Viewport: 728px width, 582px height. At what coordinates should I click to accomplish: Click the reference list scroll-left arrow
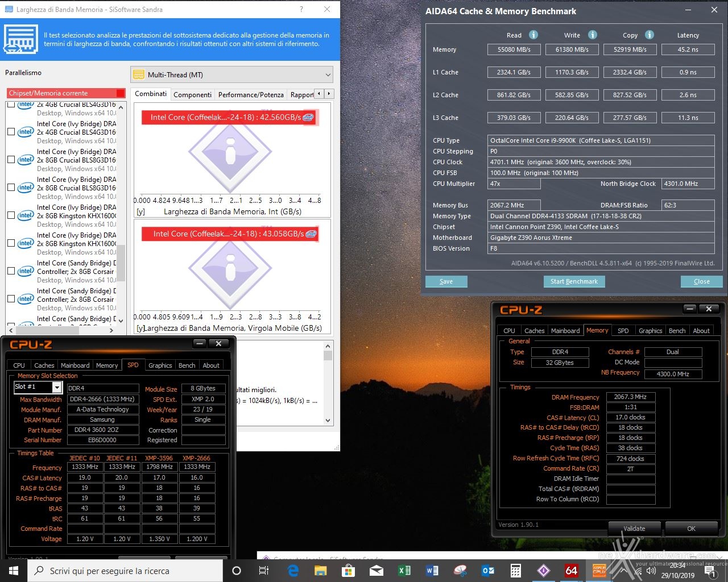click(11, 330)
